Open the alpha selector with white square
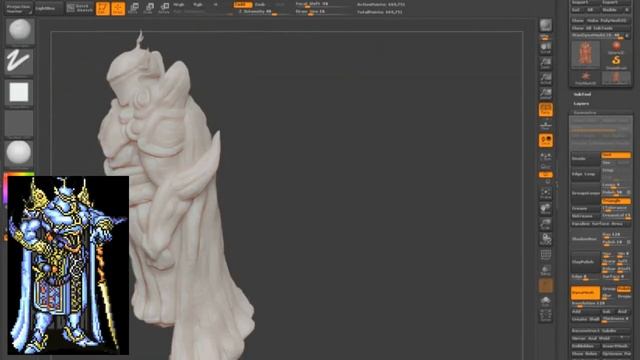640x360 pixels. (19, 93)
